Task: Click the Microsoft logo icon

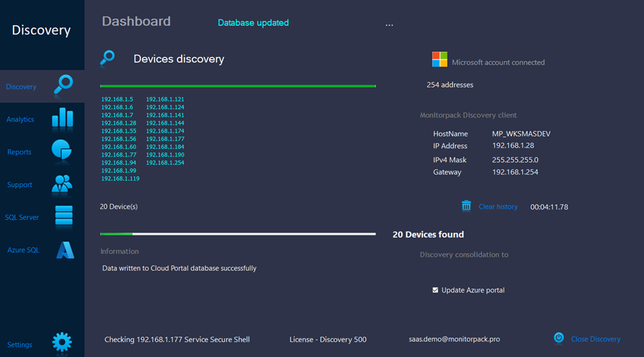Action: click(x=439, y=60)
